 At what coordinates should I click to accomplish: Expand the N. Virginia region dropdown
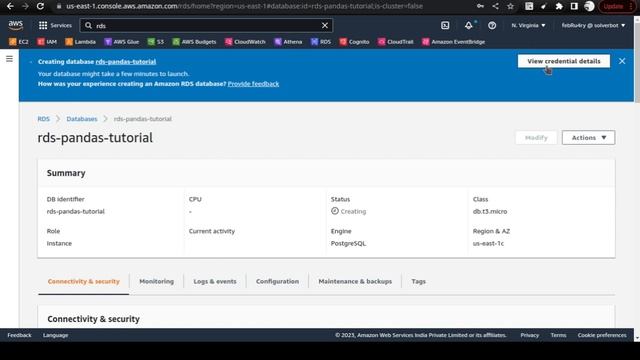tap(528, 25)
